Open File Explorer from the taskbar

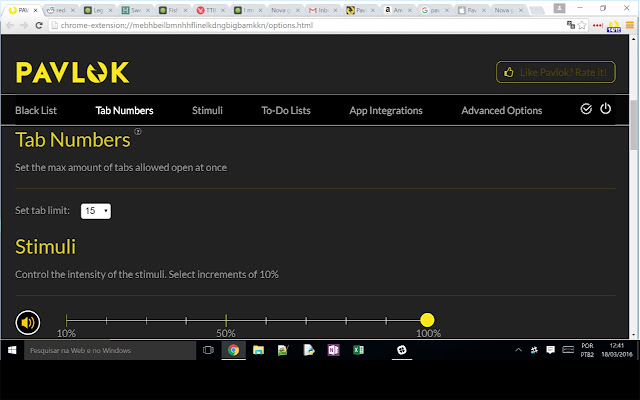[x=258, y=350]
